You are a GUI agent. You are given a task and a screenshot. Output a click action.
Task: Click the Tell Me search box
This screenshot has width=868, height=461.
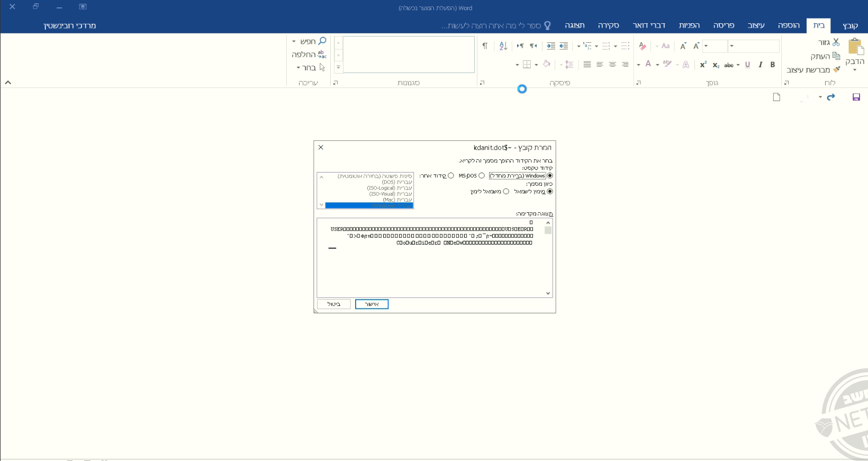(x=496, y=25)
